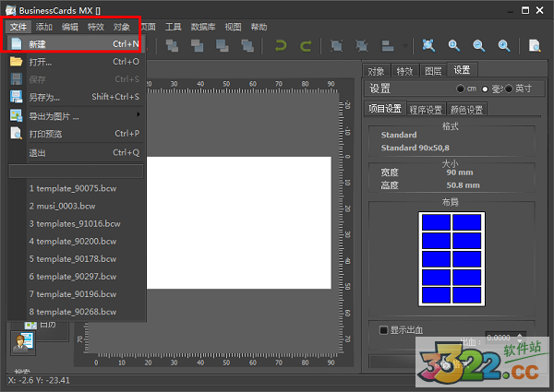Open the dropdown arrow next to align icon
Screen dimensions: 554x392
click(405, 46)
